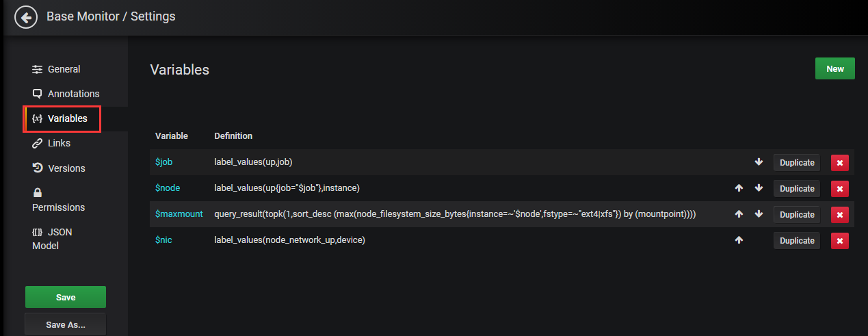Open the Links settings section

point(59,143)
